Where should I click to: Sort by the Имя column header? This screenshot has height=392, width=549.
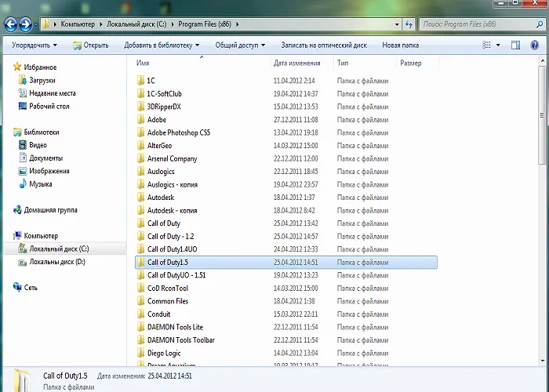pyautogui.click(x=143, y=63)
